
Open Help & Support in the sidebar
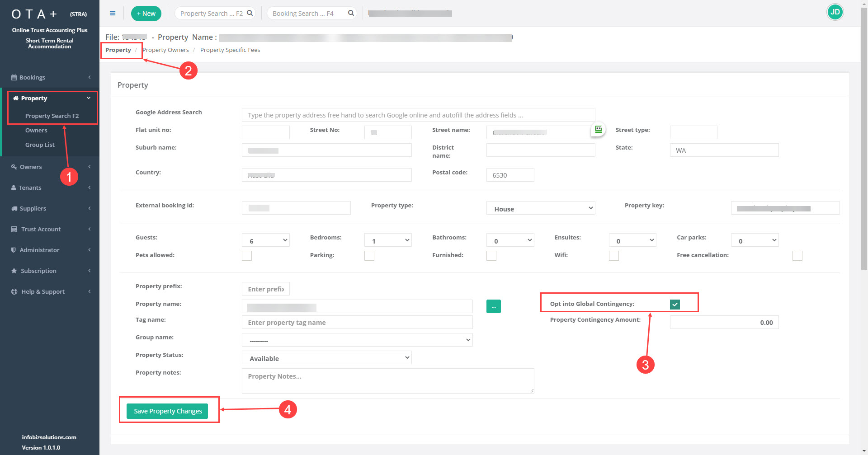43,291
